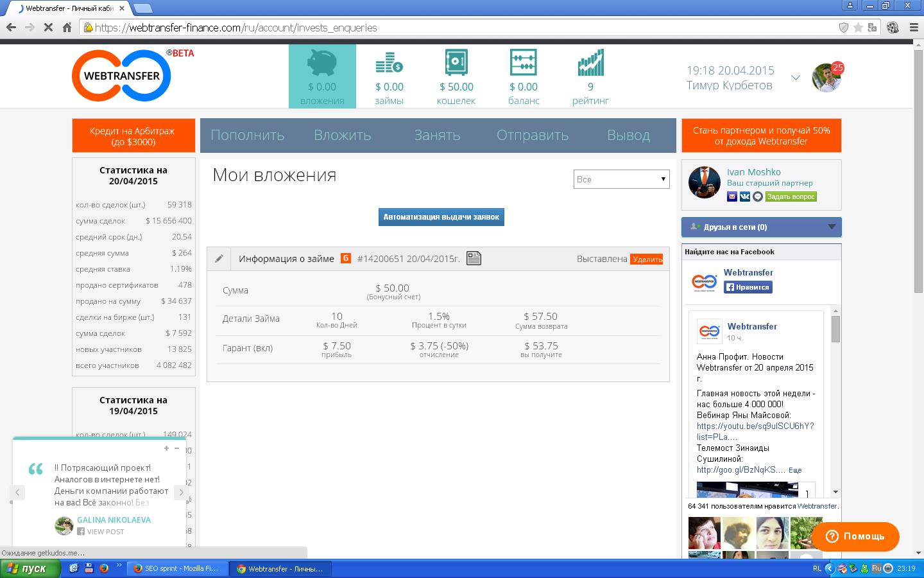Click the Facebook feed scrollbar thumb
Viewport: 924px width, 578px height.
835,329
